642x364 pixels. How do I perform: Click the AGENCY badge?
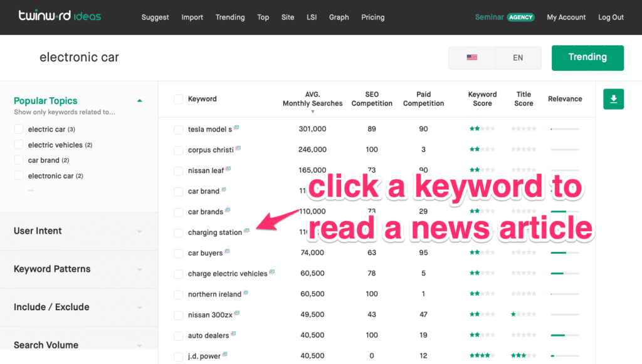coord(520,17)
